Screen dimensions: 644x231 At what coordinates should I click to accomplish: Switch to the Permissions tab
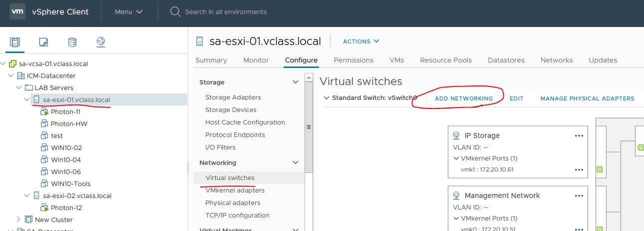pos(353,60)
